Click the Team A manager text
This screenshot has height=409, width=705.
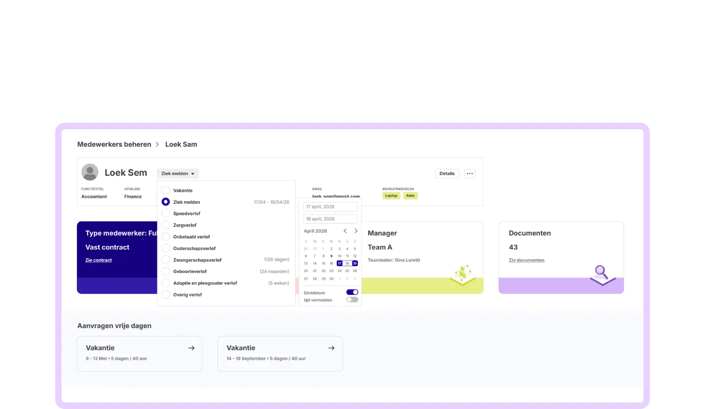[380, 247]
